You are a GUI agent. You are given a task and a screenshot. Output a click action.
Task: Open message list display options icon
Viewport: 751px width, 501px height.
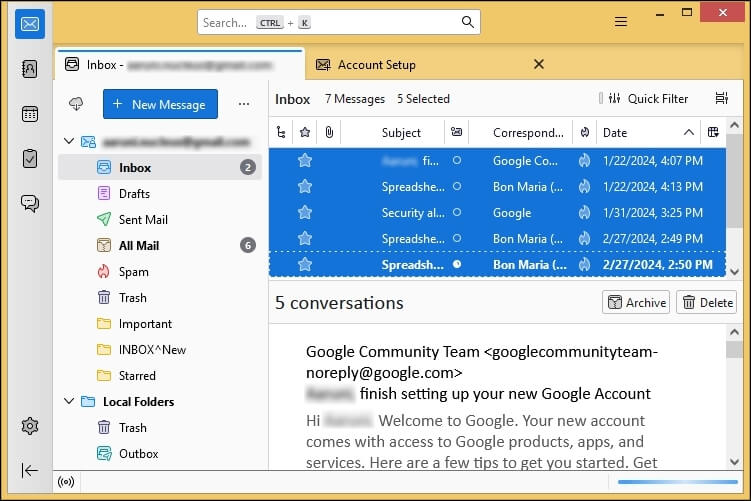click(x=721, y=99)
